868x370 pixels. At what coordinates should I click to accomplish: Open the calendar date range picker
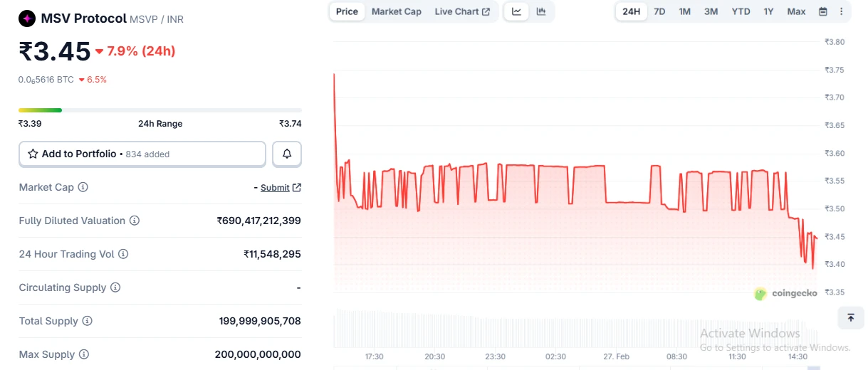pyautogui.click(x=823, y=11)
